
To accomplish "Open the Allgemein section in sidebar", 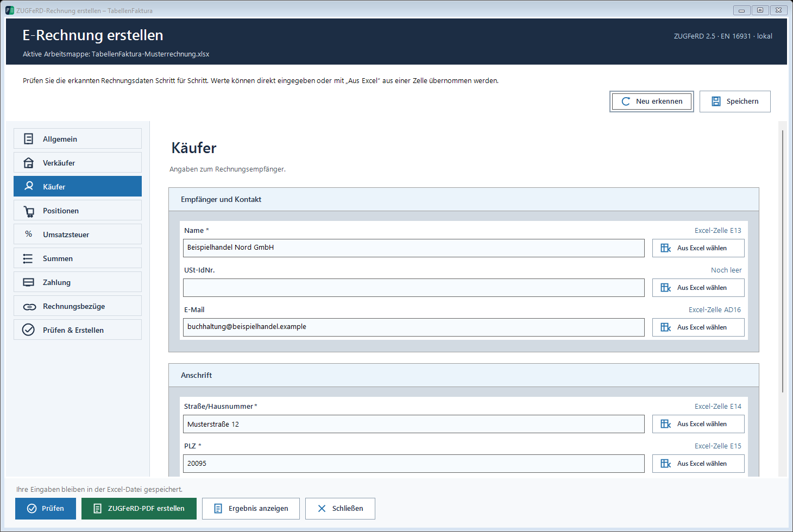I will [x=78, y=138].
